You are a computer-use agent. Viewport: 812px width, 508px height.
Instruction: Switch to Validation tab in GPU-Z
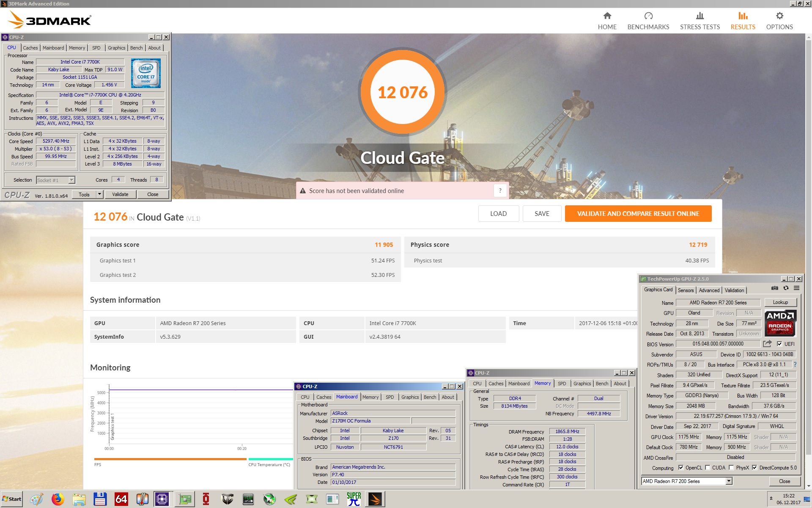coord(734,290)
